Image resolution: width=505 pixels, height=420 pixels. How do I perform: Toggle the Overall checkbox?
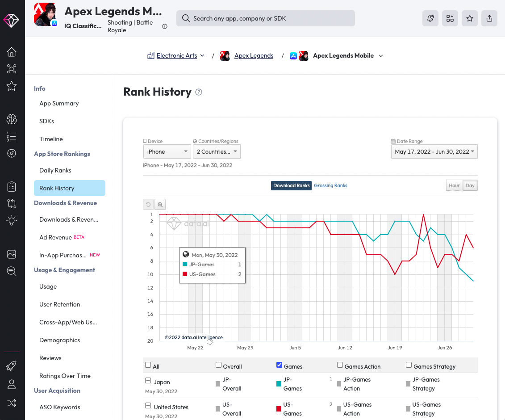pyautogui.click(x=218, y=365)
